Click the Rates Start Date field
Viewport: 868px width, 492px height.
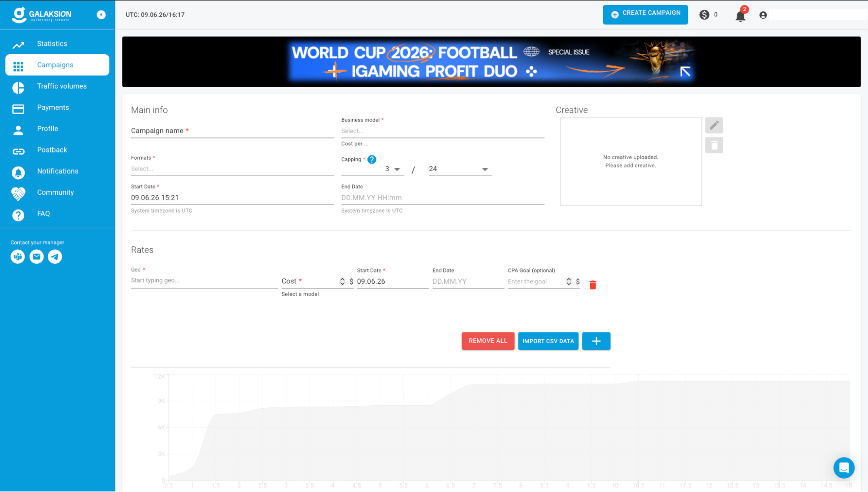[x=393, y=282]
